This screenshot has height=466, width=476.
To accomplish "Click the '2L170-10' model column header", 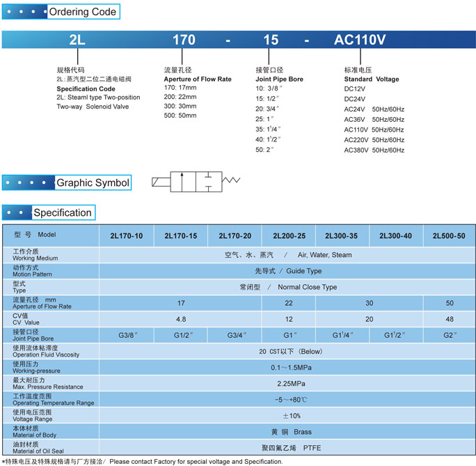I will [126, 235].
